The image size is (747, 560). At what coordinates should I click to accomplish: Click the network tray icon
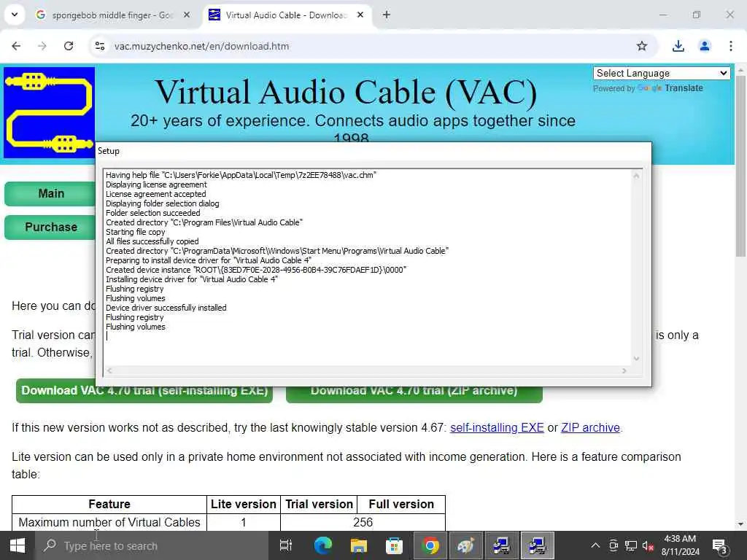click(x=631, y=545)
